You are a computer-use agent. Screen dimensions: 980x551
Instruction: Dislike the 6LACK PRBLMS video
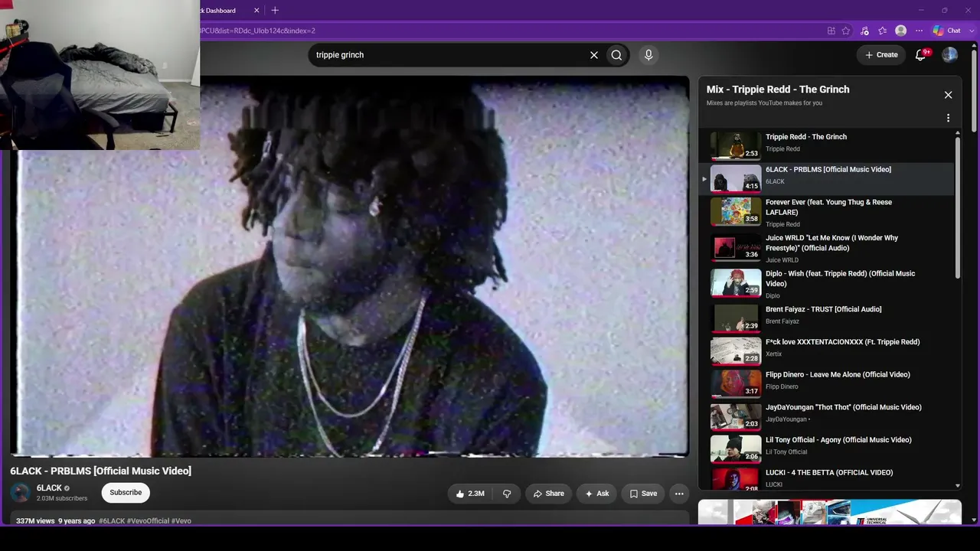507,494
